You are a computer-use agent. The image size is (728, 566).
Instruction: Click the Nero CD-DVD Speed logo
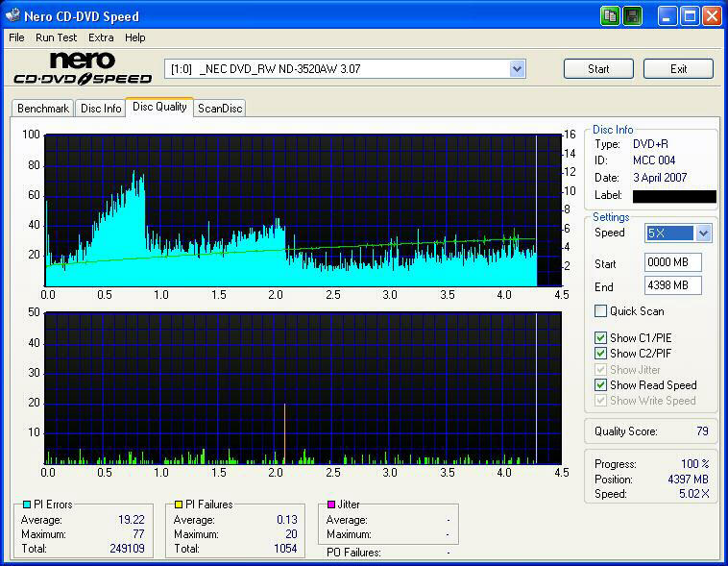click(x=83, y=68)
